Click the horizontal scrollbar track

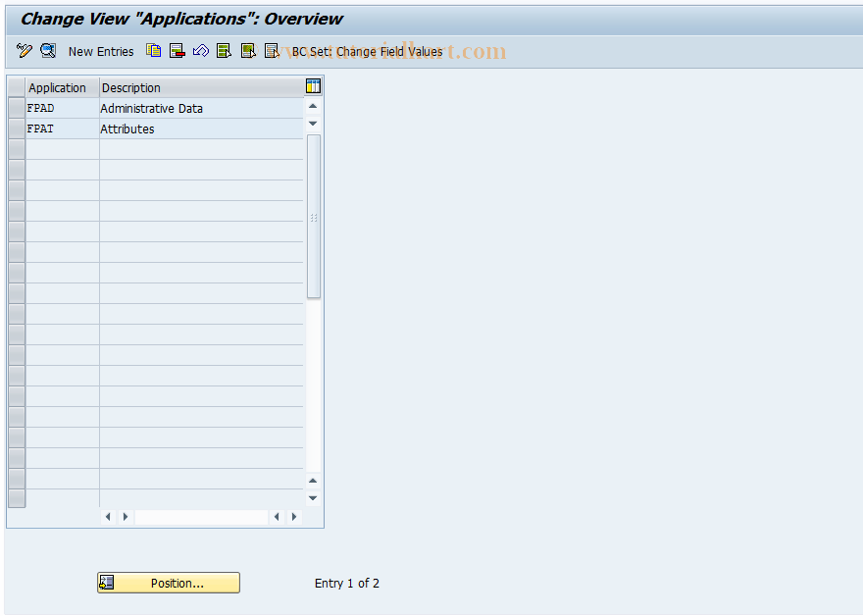(x=201, y=517)
